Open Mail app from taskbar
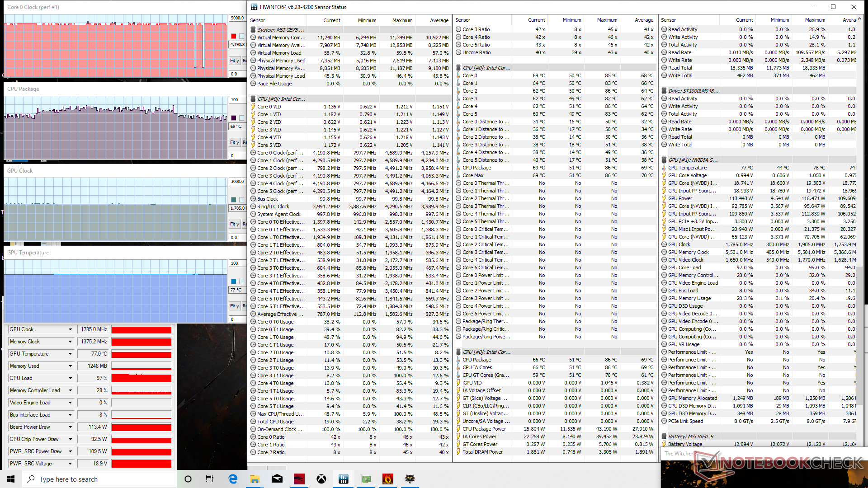Screen dimensions: 868x488 click(x=277, y=479)
